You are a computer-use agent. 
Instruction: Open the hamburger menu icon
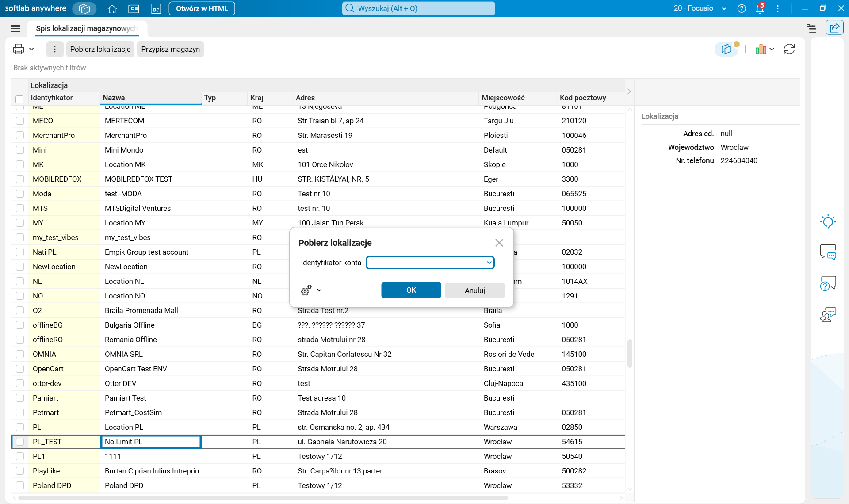click(15, 28)
